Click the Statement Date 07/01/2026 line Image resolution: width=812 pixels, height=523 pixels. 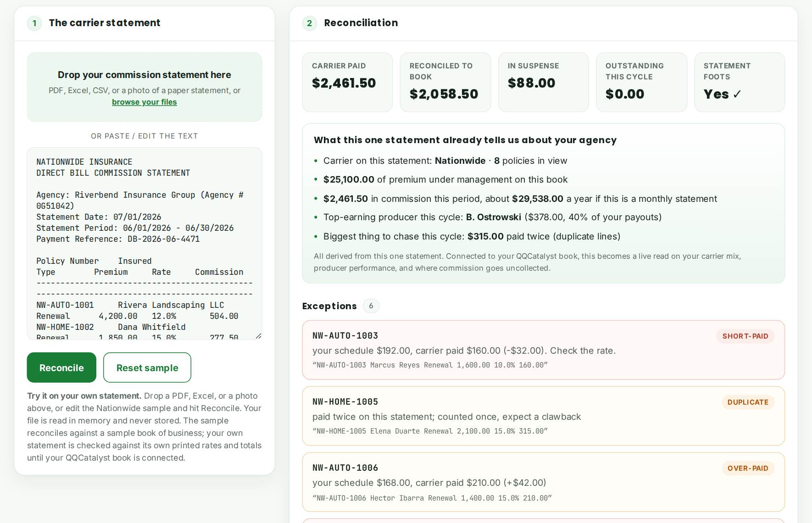pyautogui.click(x=99, y=217)
